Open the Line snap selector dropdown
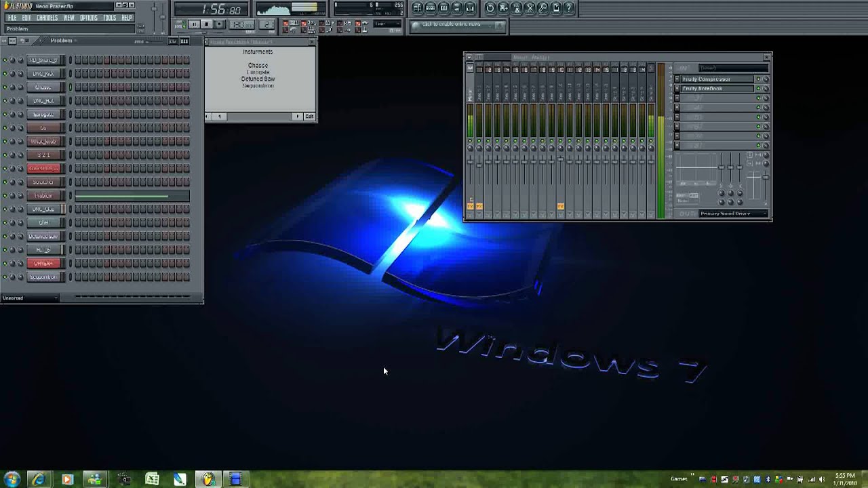 pos(387,24)
